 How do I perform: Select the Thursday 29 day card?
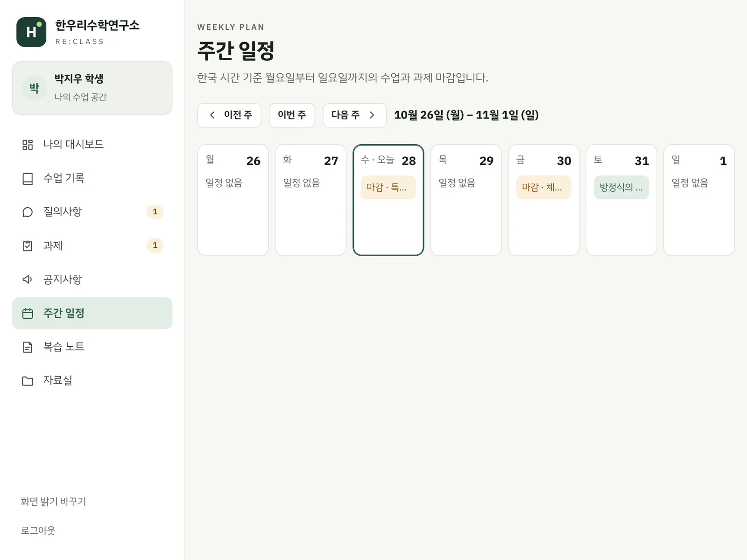click(x=466, y=200)
